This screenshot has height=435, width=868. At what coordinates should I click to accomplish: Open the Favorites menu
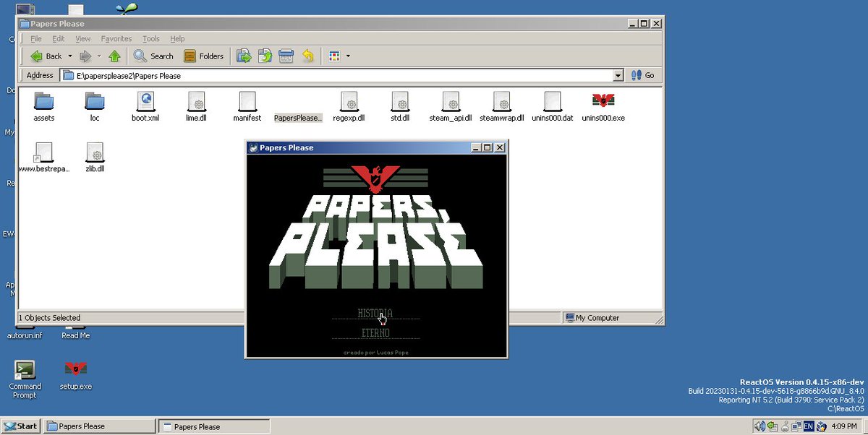(116, 38)
